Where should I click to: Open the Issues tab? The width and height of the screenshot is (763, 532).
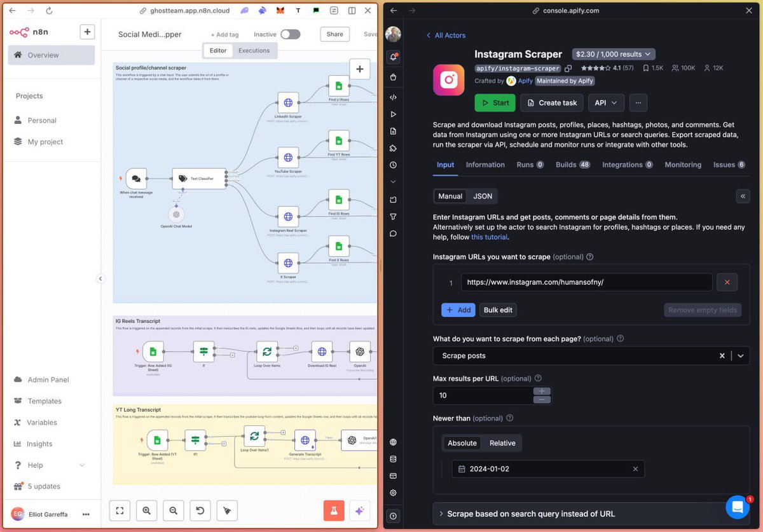pyautogui.click(x=729, y=165)
